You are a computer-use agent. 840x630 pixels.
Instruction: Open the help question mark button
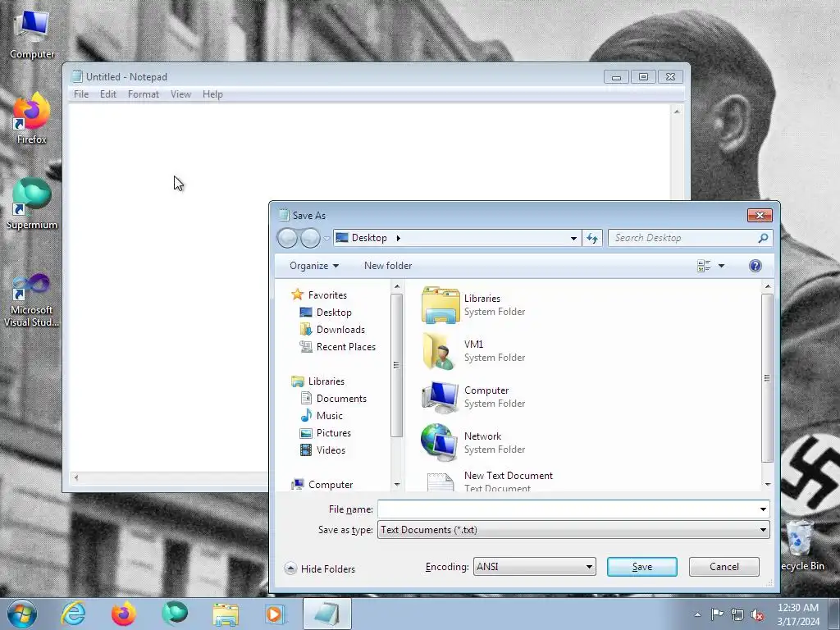[x=755, y=266]
